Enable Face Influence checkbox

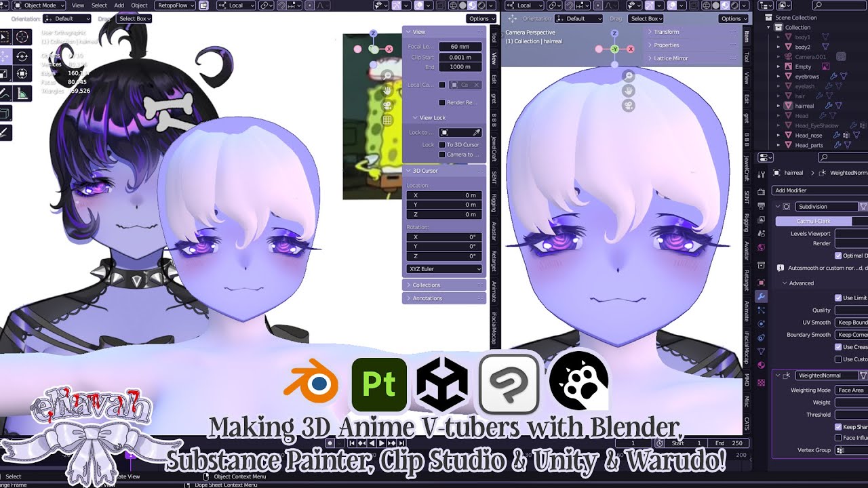pyautogui.click(x=839, y=438)
